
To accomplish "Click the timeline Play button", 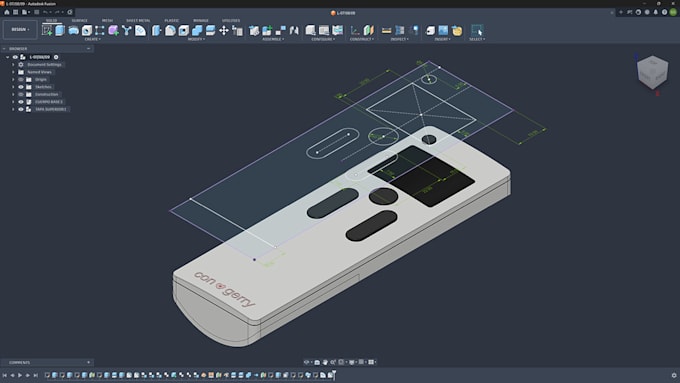I will (x=20, y=375).
